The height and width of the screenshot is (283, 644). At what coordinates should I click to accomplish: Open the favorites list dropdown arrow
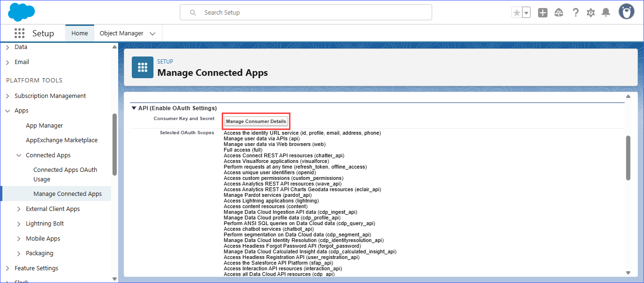point(526,13)
